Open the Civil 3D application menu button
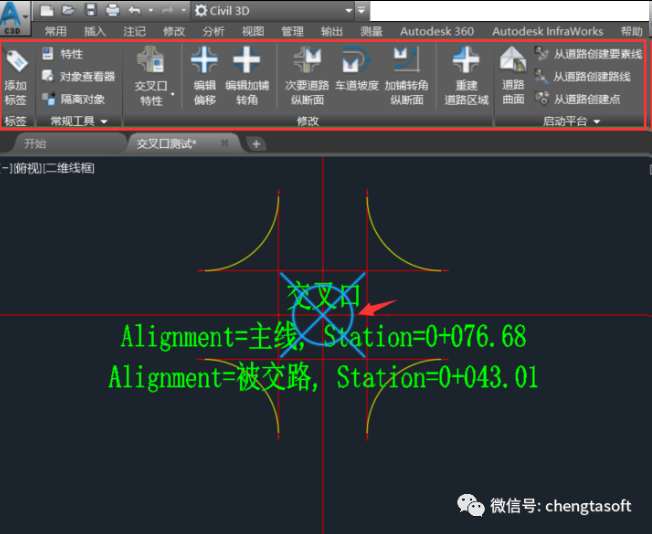The image size is (652, 534). pyautogui.click(x=15, y=17)
